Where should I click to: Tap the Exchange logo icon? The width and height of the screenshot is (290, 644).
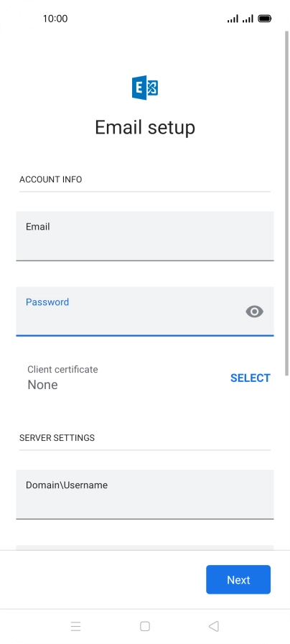point(144,88)
